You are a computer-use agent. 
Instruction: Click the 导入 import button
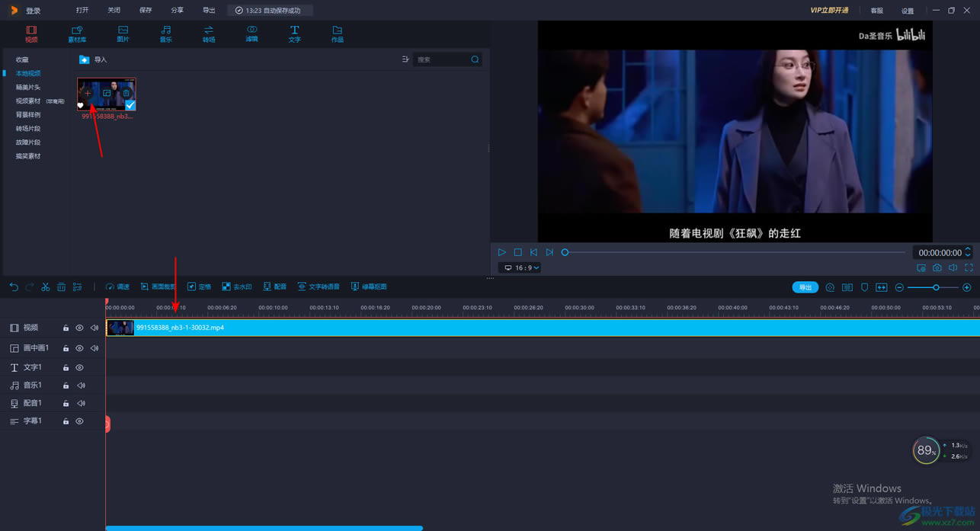pos(93,59)
